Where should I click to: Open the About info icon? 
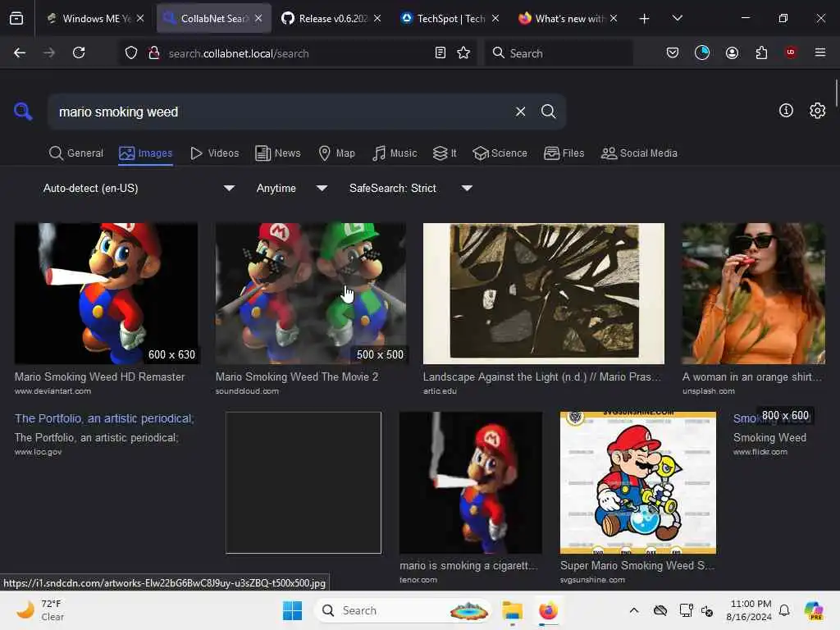786,111
